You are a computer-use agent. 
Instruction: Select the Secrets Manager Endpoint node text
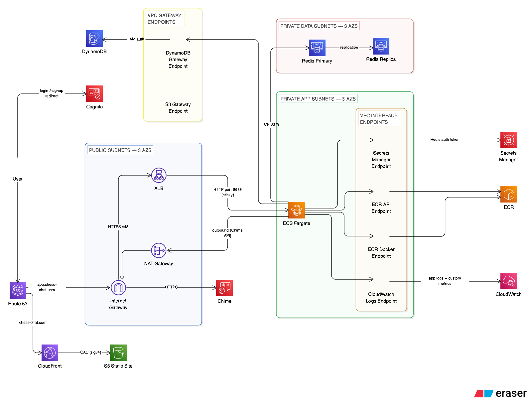pyautogui.click(x=381, y=160)
